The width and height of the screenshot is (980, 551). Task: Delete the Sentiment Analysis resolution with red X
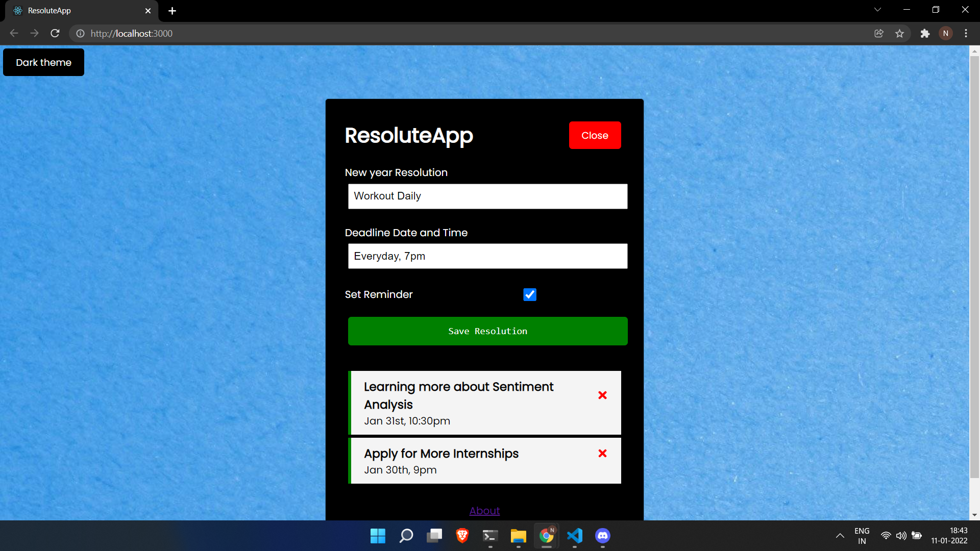coord(602,395)
